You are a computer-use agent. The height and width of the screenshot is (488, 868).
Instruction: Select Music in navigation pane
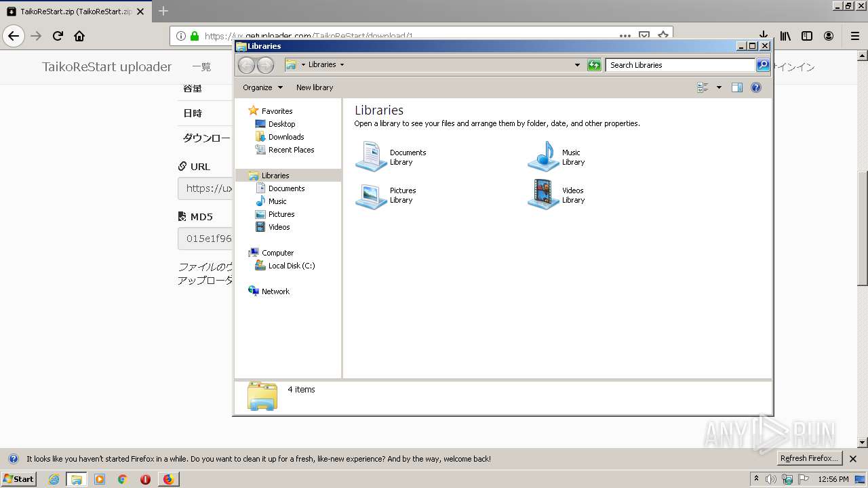click(x=277, y=201)
